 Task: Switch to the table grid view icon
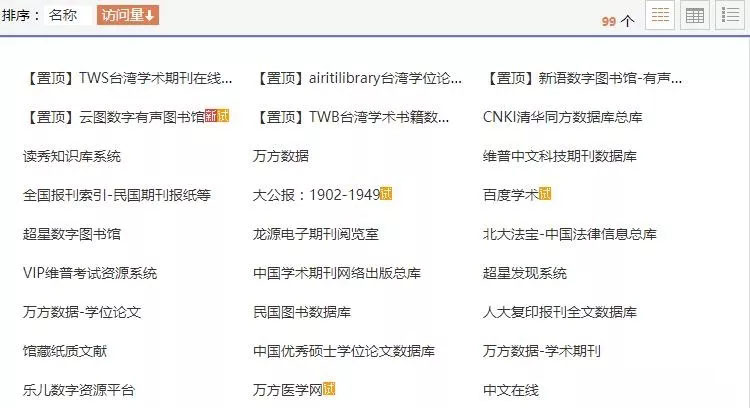coord(694,16)
